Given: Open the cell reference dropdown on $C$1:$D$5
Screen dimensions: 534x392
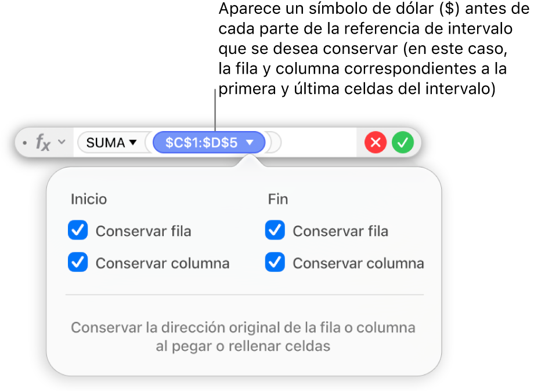Looking at the screenshot, I should (x=251, y=142).
